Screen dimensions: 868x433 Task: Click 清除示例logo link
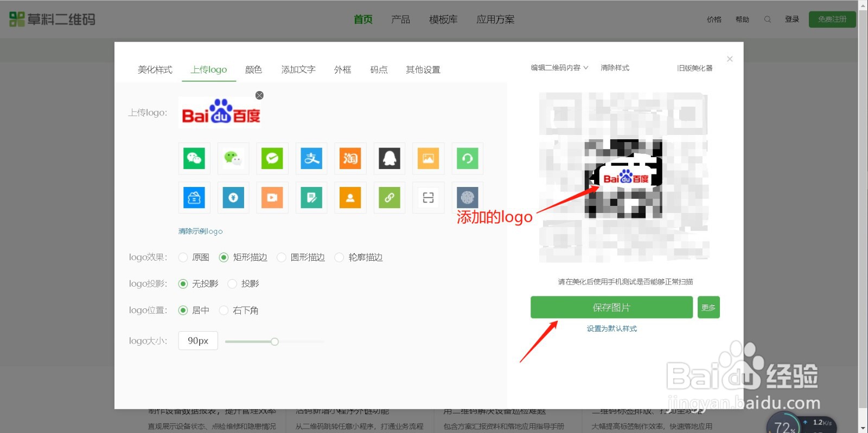coord(200,231)
